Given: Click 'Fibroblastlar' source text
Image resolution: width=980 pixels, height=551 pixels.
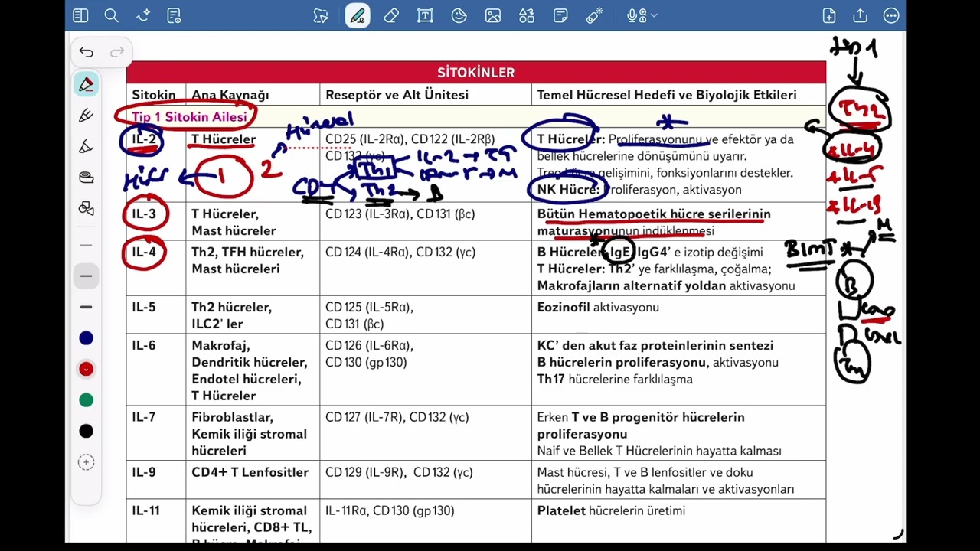Looking at the screenshot, I should (x=232, y=417).
